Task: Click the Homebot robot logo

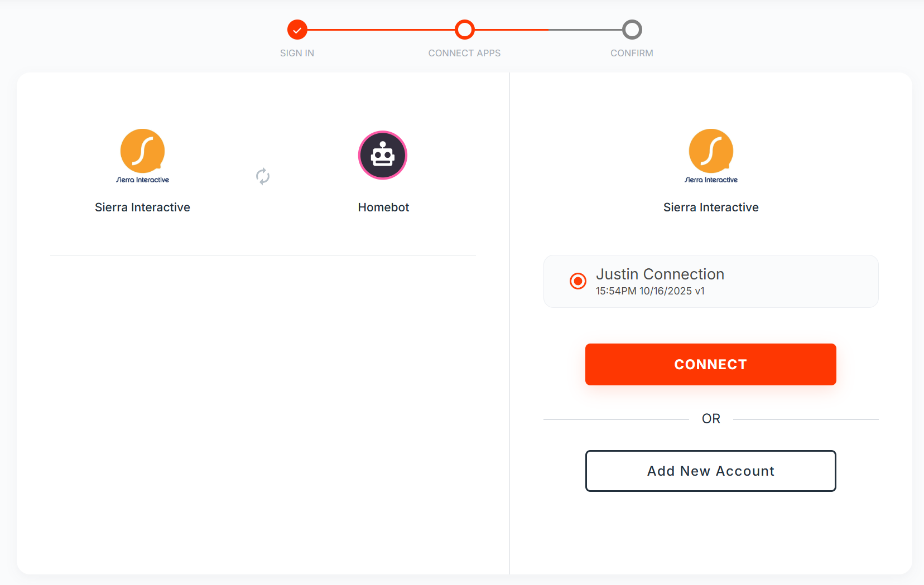Action: [383, 155]
